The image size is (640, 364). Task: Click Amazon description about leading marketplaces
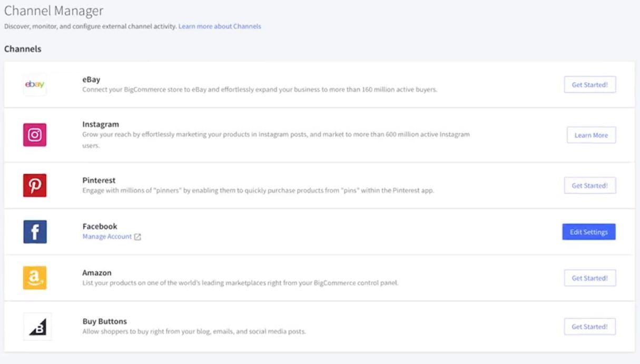pos(240,283)
